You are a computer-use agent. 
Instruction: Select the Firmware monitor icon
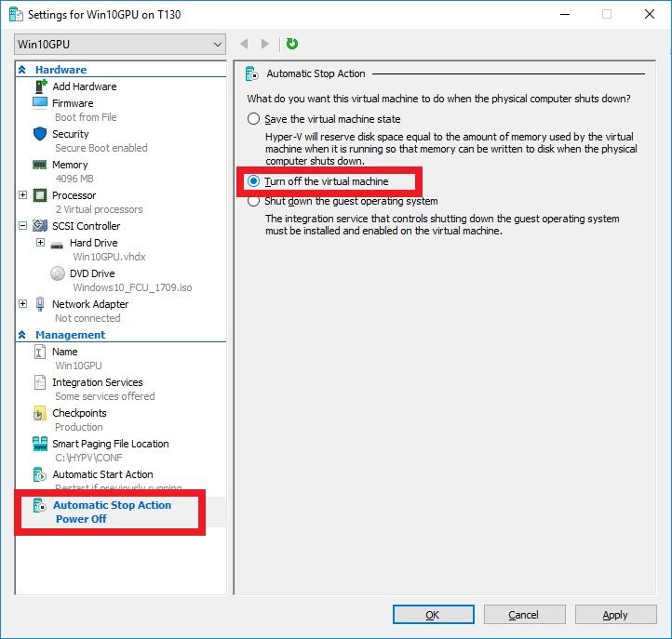[40, 103]
